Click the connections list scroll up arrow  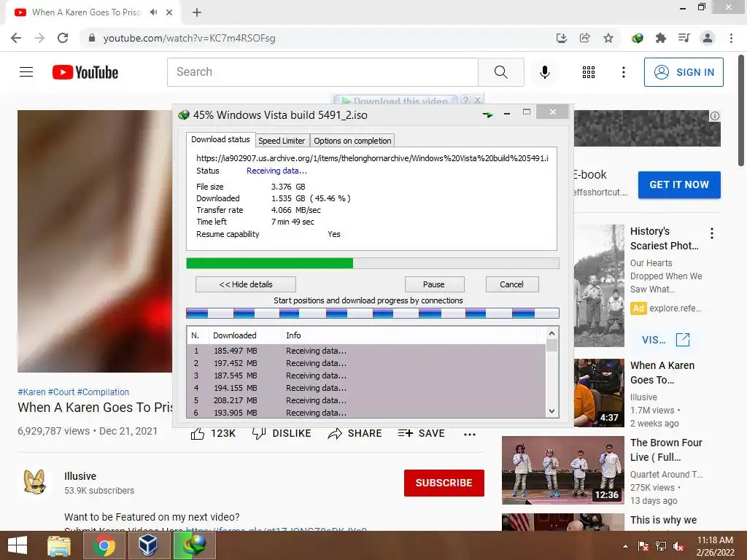click(551, 333)
